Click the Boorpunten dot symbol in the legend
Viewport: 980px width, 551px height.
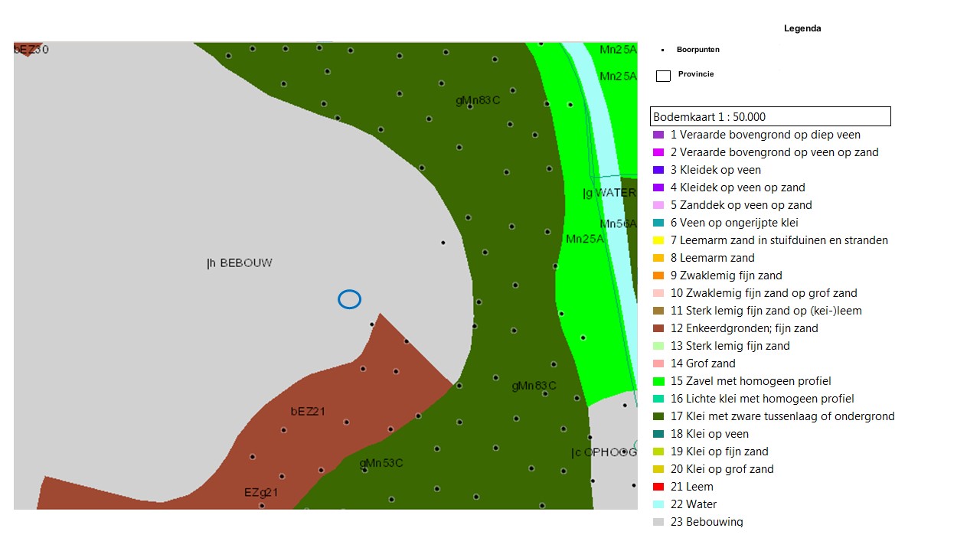pos(662,50)
